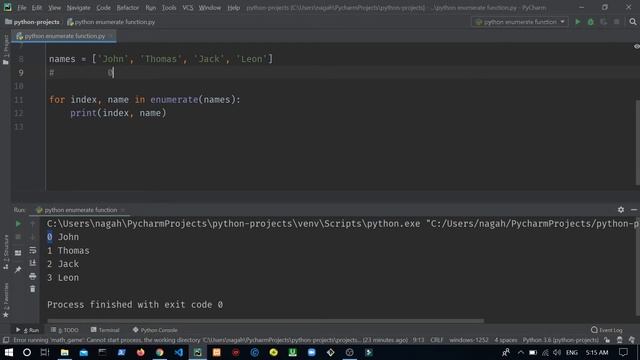Switch to the Run bottom tool tab
640x360 pixels.
[x=27, y=330]
